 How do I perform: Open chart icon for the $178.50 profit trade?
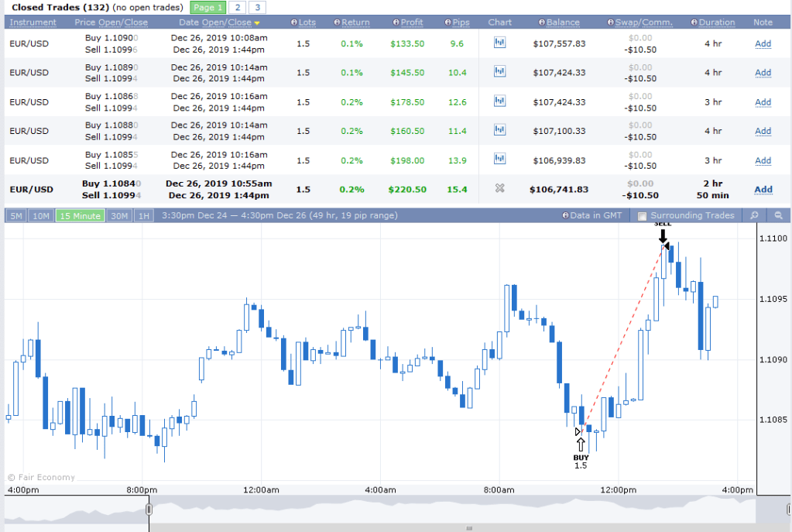coord(499,101)
